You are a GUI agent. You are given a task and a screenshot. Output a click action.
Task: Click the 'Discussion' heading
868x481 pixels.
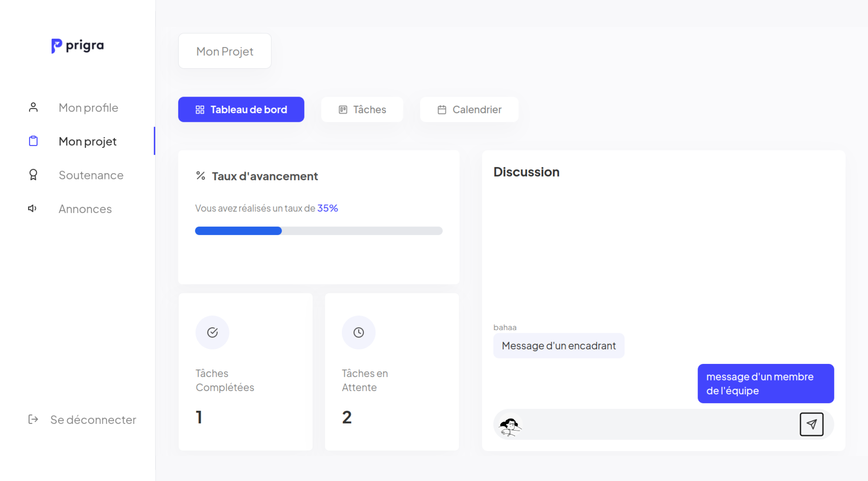point(526,172)
